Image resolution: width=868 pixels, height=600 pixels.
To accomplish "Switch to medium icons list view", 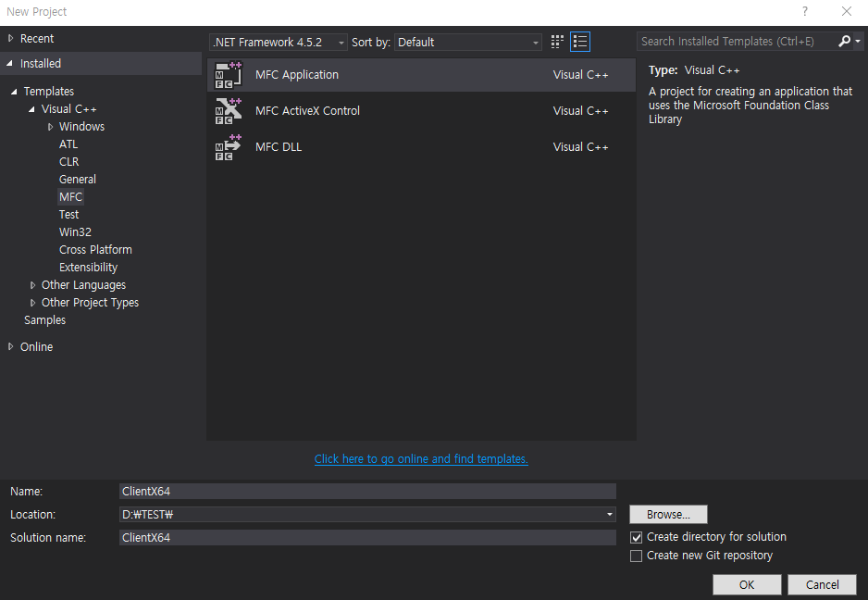I will point(580,42).
